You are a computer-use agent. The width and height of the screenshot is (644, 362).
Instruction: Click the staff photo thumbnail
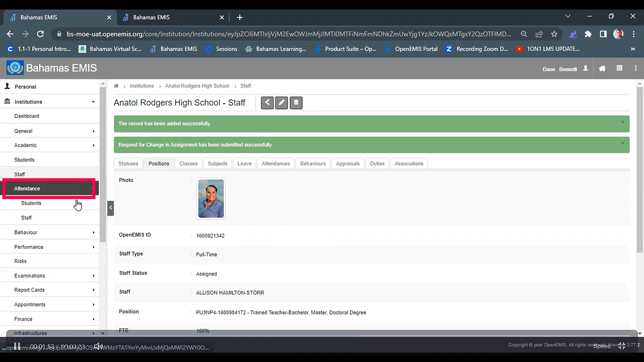coord(211,199)
